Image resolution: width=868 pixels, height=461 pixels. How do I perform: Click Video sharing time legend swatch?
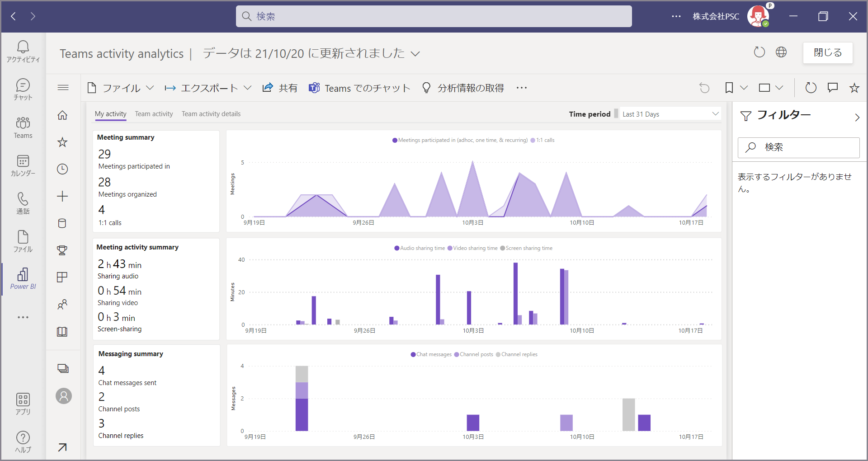pyautogui.click(x=450, y=248)
